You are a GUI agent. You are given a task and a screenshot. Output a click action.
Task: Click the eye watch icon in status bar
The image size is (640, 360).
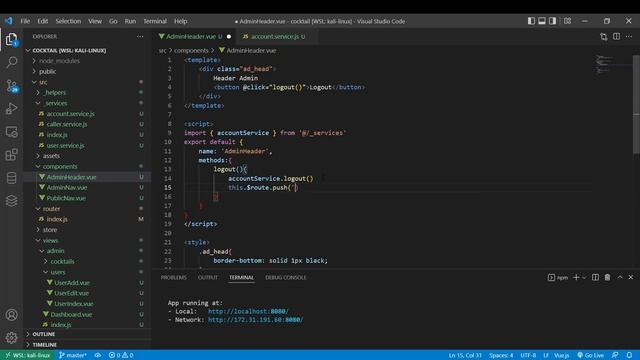point(98,355)
